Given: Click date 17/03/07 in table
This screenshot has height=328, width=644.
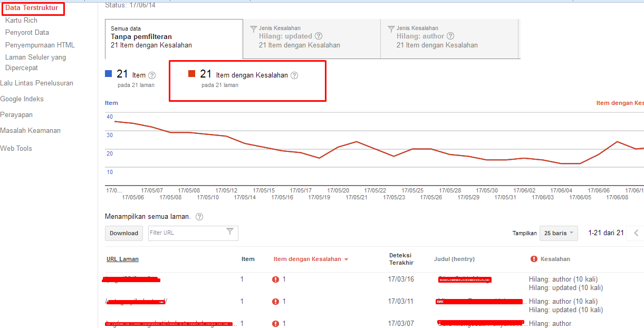Looking at the screenshot, I should tap(401, 323).
